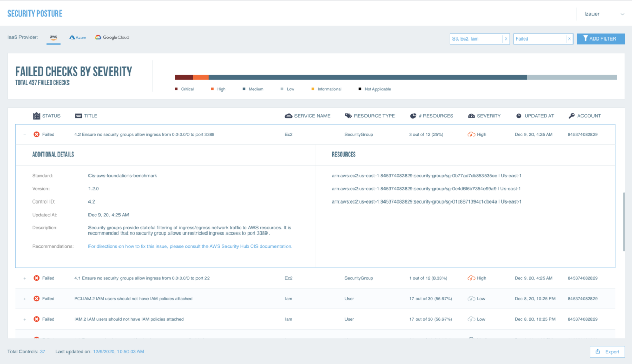
Task: Click the Service Name cloud icon
Action: 288,116
